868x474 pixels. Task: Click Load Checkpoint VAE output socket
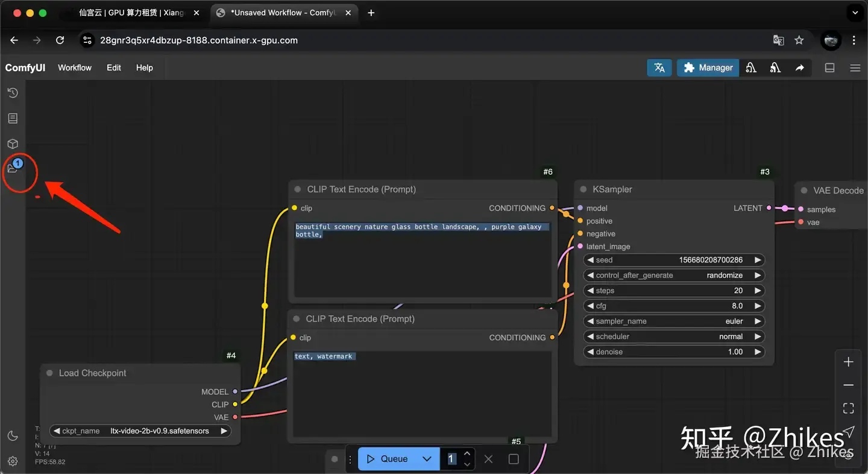[x=235, y=417]
